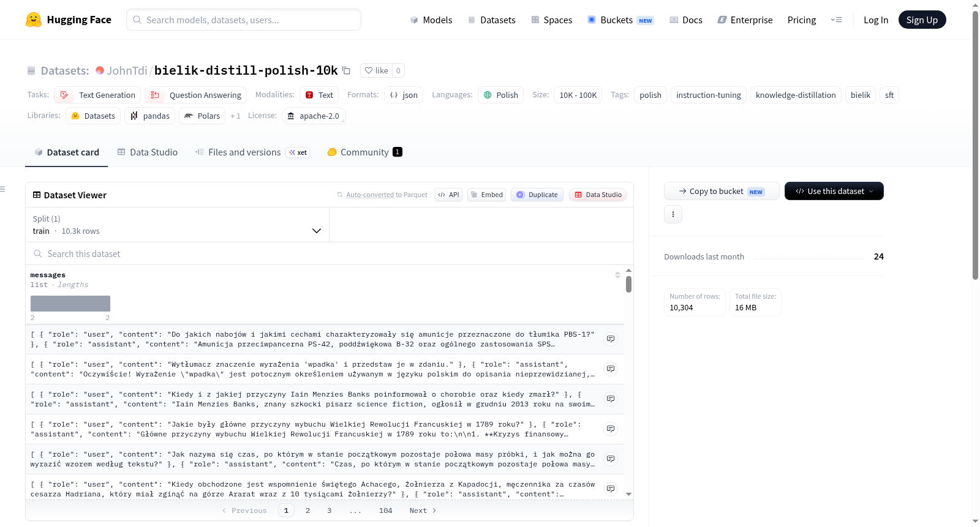
Task: Click the Text modality tag
Action: point(319,95)
